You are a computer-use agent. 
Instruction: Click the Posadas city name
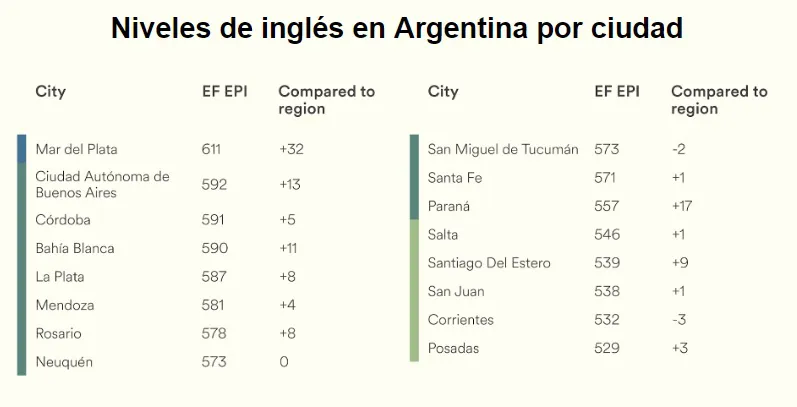(x=453, y=349)
